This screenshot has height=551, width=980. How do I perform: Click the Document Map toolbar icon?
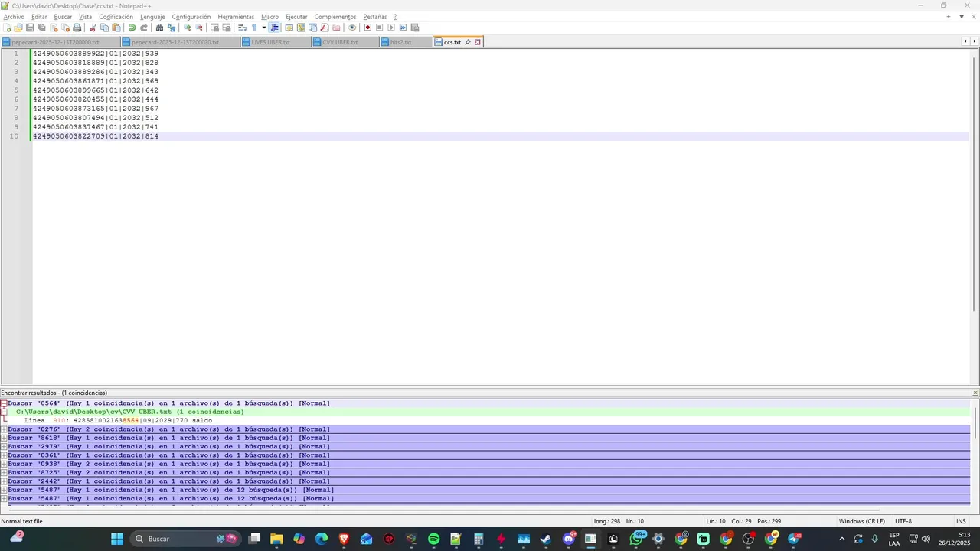(301, 28)
